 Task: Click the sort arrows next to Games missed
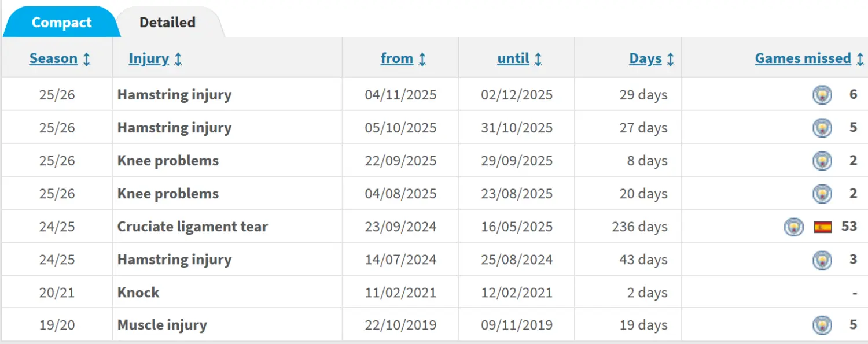[860, 59]
